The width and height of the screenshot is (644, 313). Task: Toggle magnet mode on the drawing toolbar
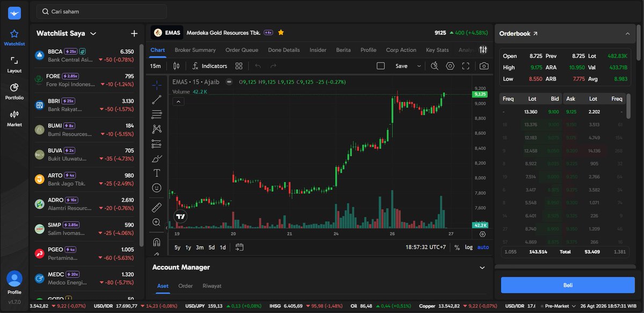(x=157, y=242)
